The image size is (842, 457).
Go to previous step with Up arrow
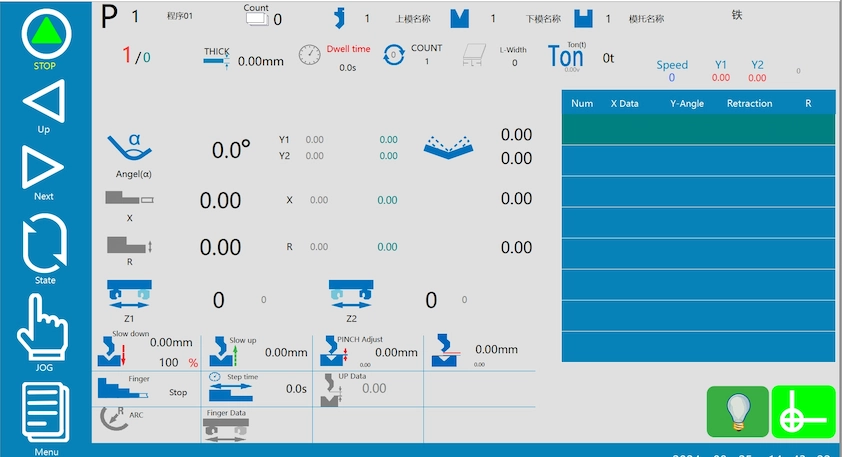click(44, 100)
